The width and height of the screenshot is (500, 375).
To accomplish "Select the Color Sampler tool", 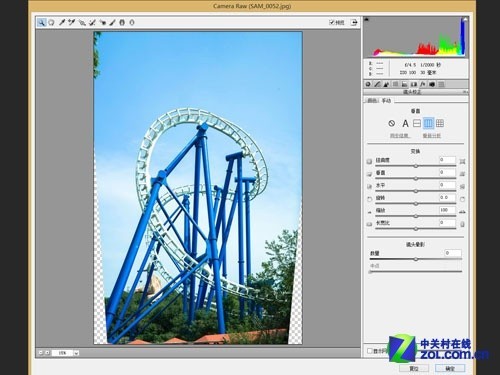I will 72,22.
